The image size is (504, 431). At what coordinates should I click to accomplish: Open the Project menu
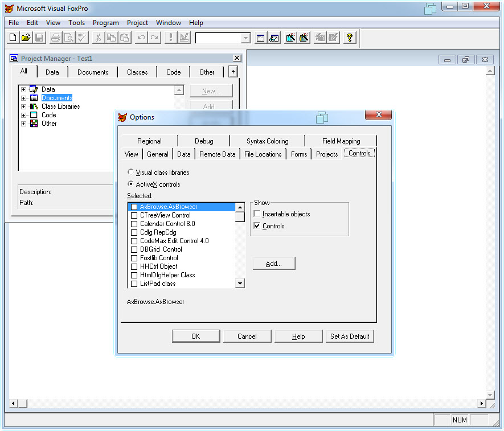(x=137, y=23)
